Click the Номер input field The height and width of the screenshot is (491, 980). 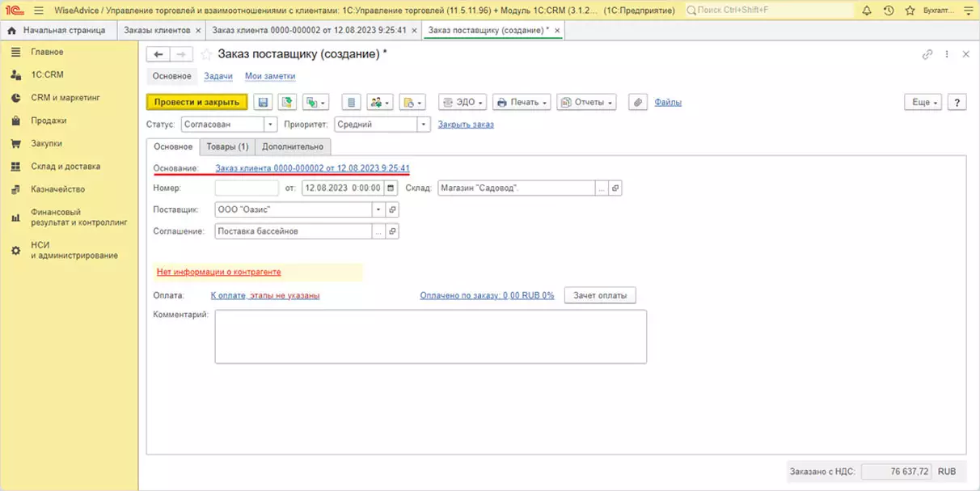(x=247, y=188)
